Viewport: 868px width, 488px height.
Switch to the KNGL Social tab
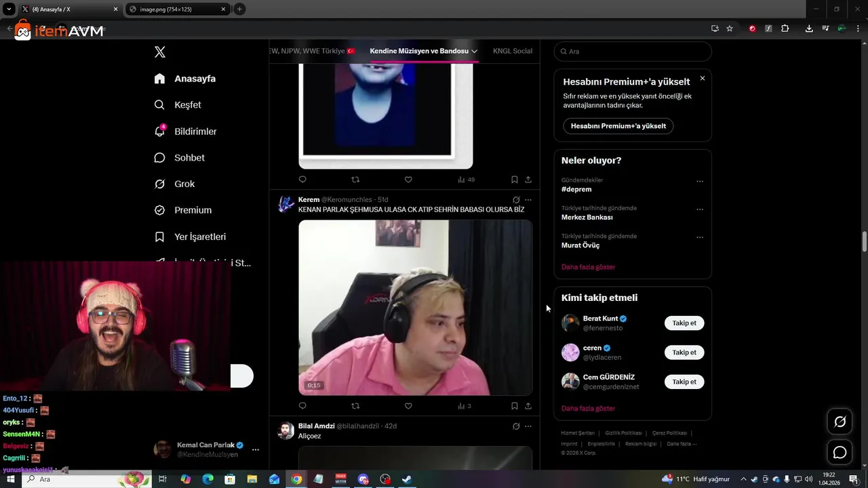tap(512, 51)
